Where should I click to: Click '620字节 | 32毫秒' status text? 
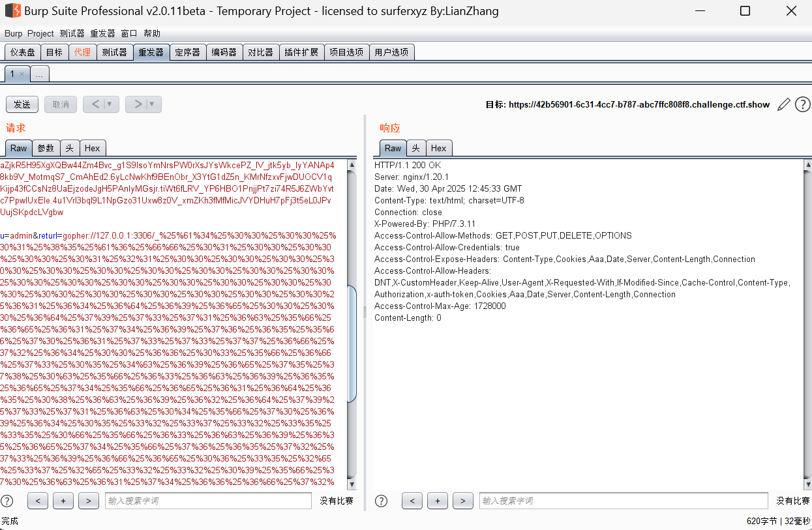(x=778, y=521)
